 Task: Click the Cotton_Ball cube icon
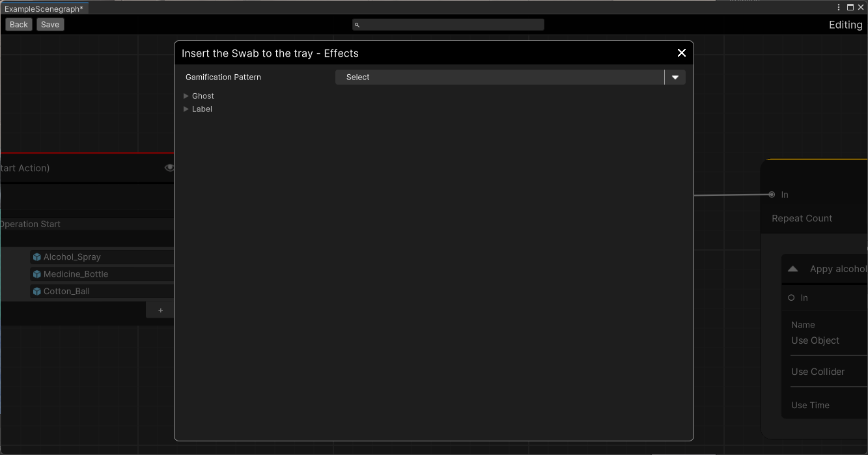point(37,291)
